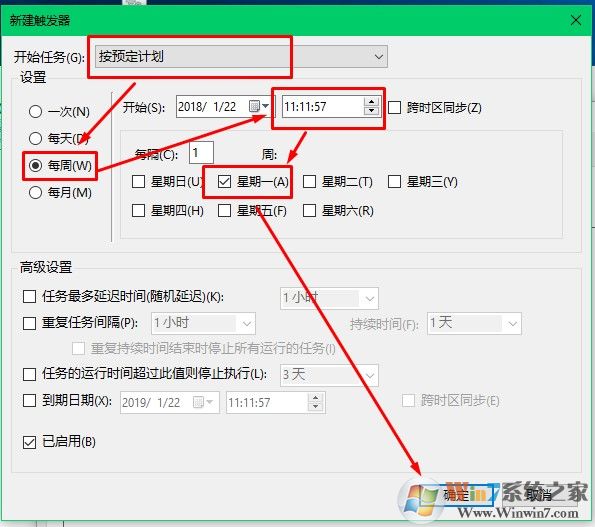Close the 新建触发器 dialog
Screen dimensions: 595x527
click(576, 20)
